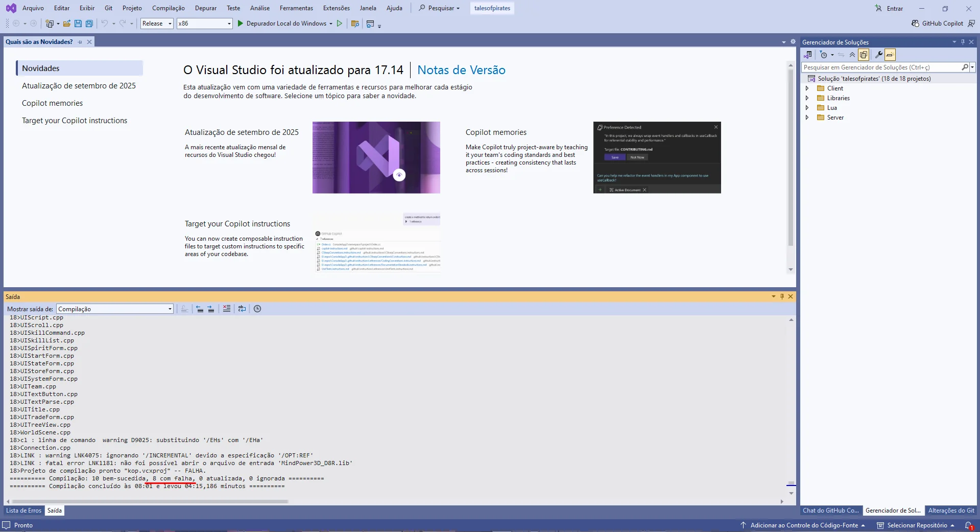Toggle word wrap in the output panel
The height and width of the screenshot is (532, 980).
[242, 309]
